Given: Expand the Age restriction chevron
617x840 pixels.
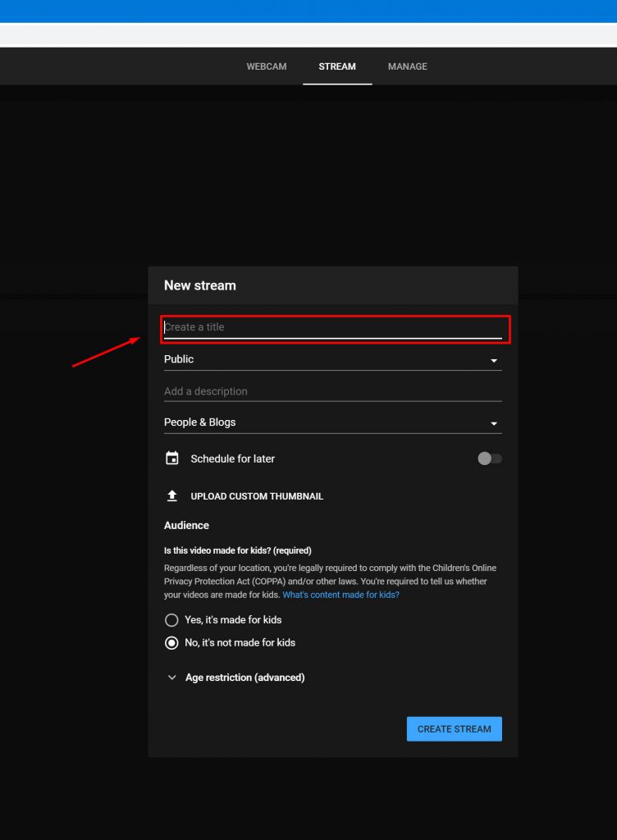Looking at the screenshot, I should 172,678.
